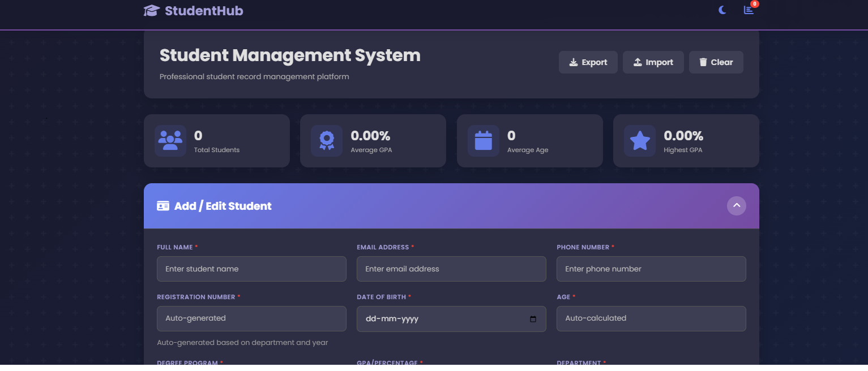Click into the Phone Number field
The width and height of the screenshot is (868, 371).
[x=651, y=269]
